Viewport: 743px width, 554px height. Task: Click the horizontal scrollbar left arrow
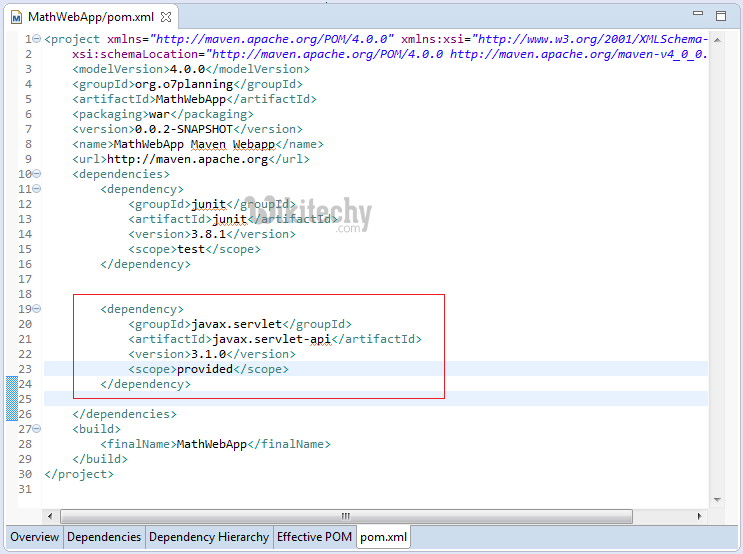point(68,516)
